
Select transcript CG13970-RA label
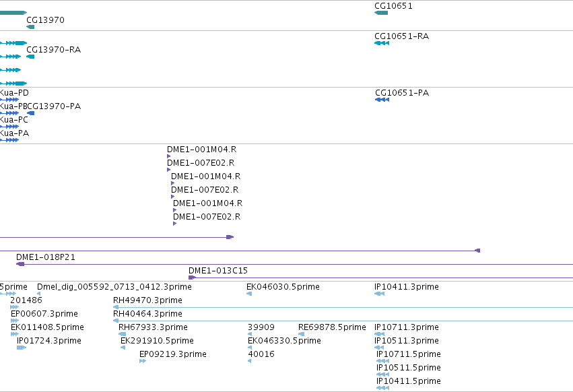tap(53, 50)
